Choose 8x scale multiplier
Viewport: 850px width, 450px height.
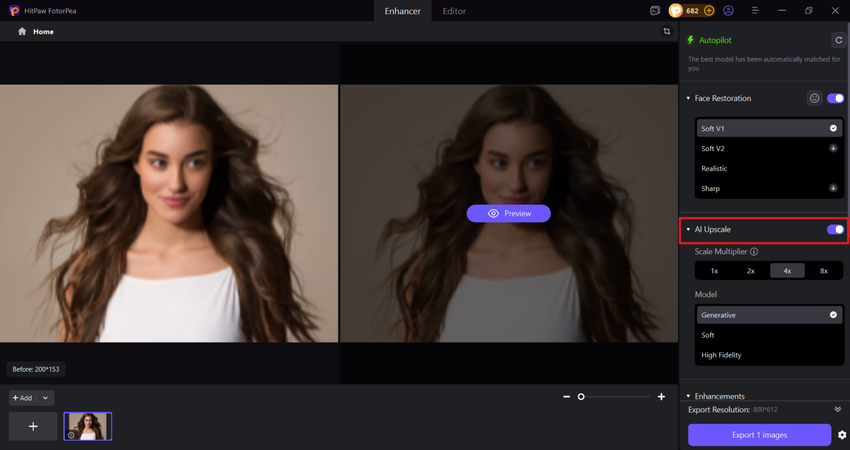[823, 271]
